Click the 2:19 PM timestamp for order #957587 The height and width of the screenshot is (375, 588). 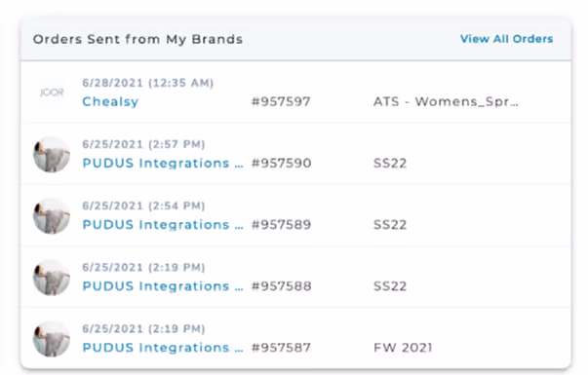[143, 328]
